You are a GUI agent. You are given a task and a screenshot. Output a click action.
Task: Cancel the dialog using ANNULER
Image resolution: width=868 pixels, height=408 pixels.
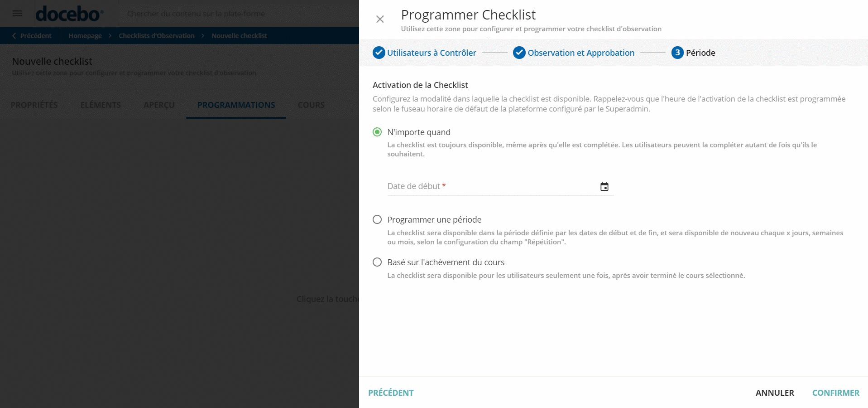[x=775, y=393]
